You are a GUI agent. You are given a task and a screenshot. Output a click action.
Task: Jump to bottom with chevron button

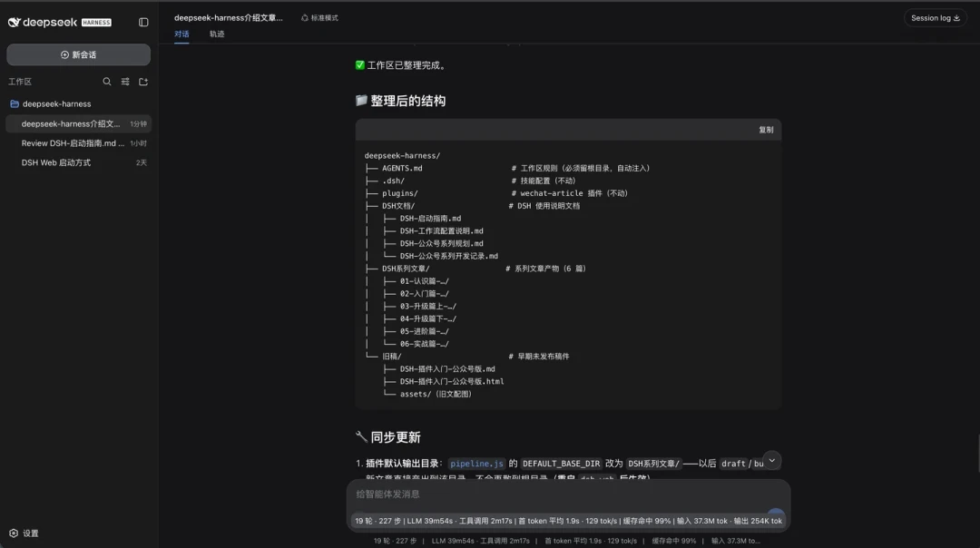pyautogui.click(x=772, y=461)
